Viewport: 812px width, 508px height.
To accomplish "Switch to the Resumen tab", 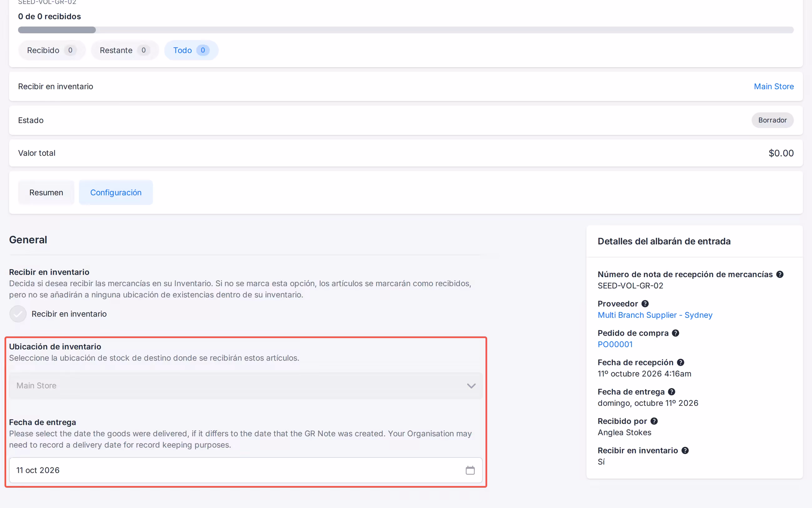I will [46, 192].
